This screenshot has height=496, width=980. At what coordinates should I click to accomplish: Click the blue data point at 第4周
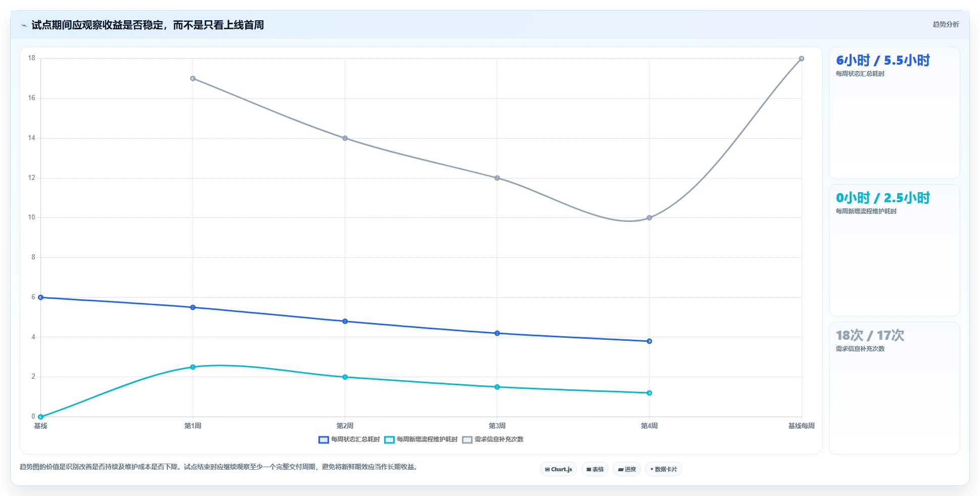click(x=649, y=341)
